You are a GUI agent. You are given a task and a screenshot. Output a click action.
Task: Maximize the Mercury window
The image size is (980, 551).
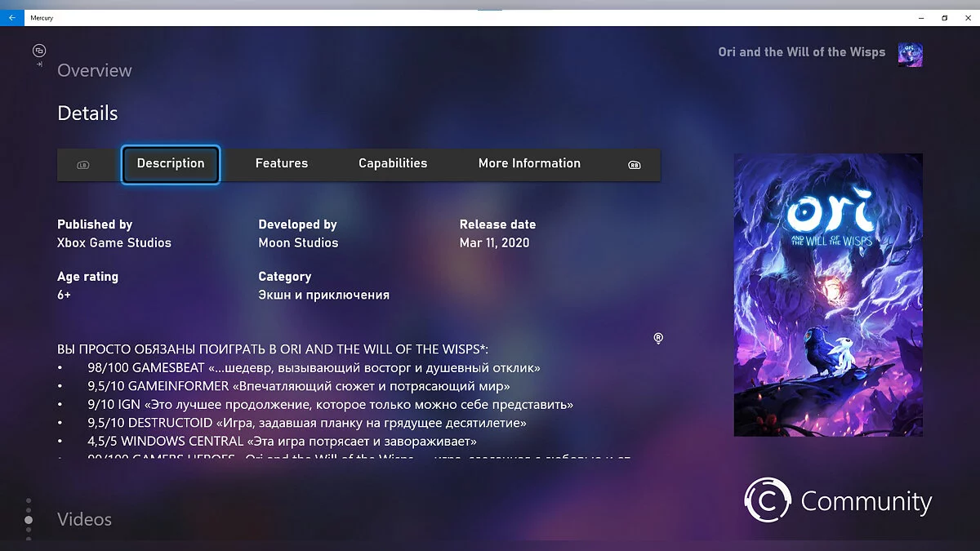[x=944, y=17]
